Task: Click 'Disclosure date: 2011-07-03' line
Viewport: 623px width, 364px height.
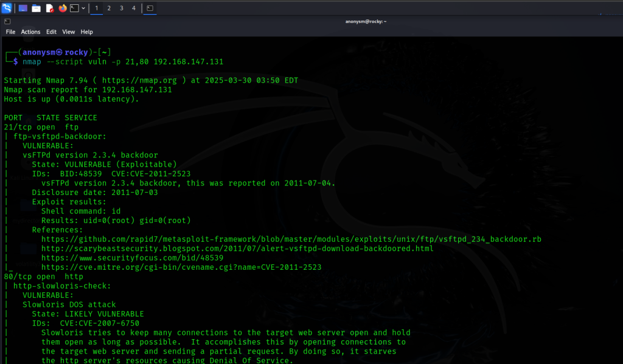Action: coord(95,192)
